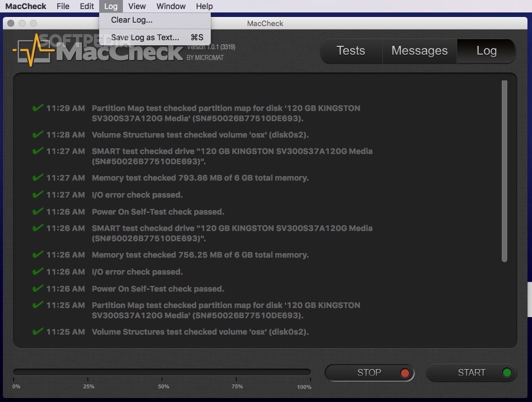Select the Log tab
This screenshot has width=532, height=402.
click(486, 51)
